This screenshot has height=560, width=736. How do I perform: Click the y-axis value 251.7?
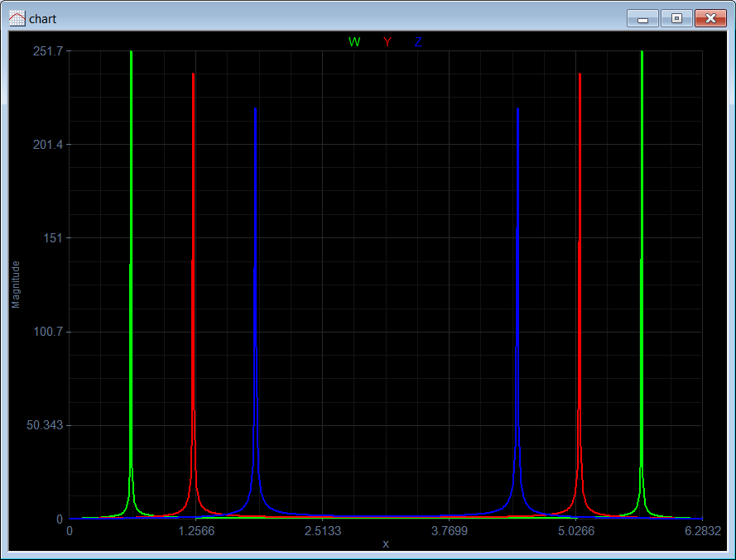point(48,51)
